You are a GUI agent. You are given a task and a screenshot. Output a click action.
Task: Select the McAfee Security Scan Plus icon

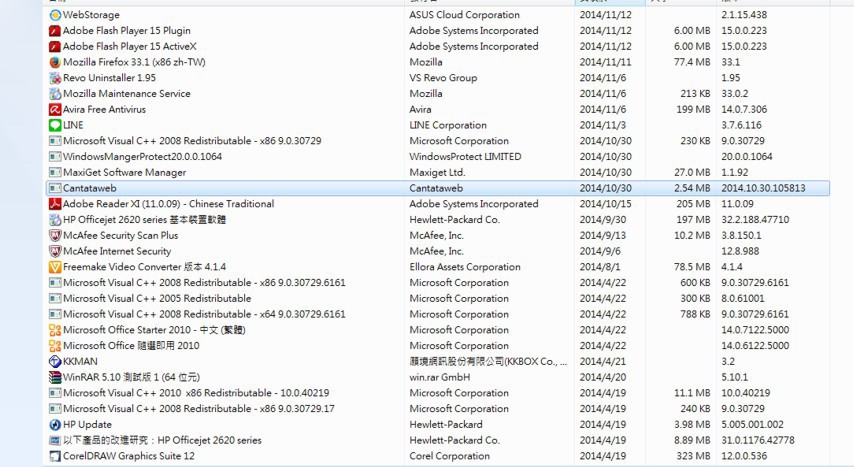pyautogui.click(x=55, y=235)
